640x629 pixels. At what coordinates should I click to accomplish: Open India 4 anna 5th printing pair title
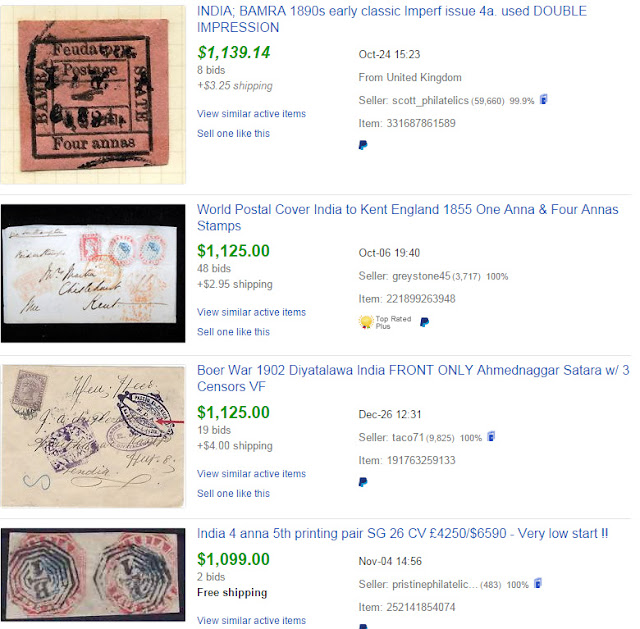[402, 533]
